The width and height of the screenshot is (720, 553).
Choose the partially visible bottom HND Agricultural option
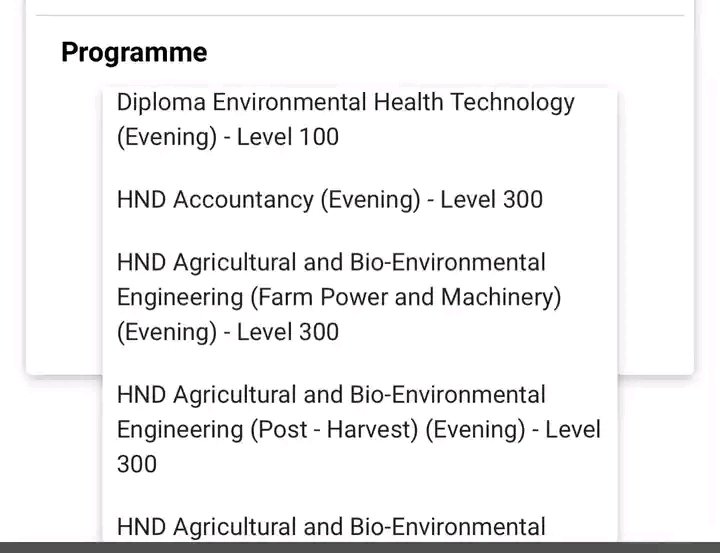point(331,526)
